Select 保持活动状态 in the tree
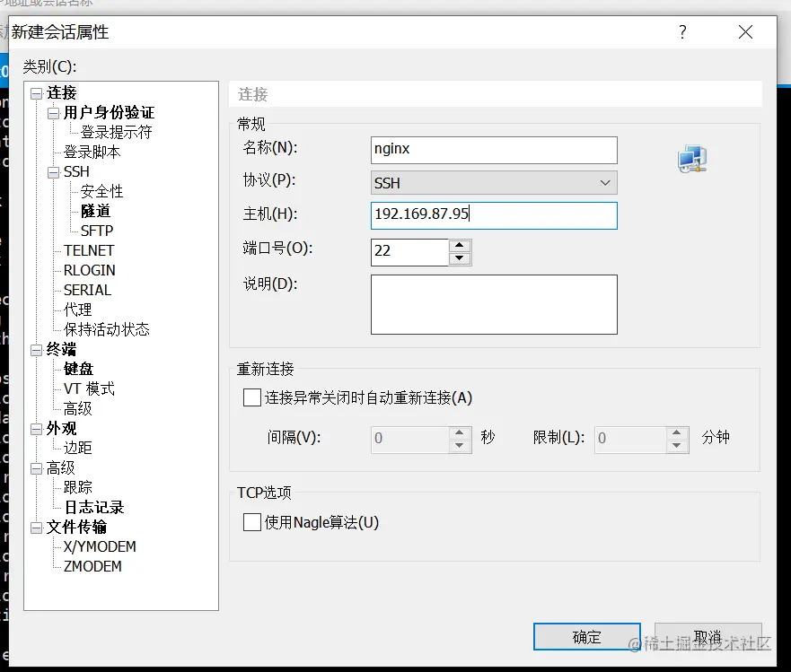791x672 pixels. (x=107, y=329)
